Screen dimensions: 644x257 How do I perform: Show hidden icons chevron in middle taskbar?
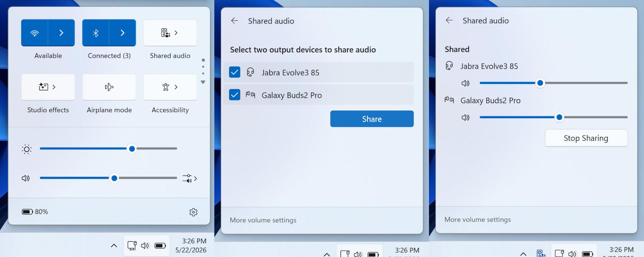(x=327, y=254)
